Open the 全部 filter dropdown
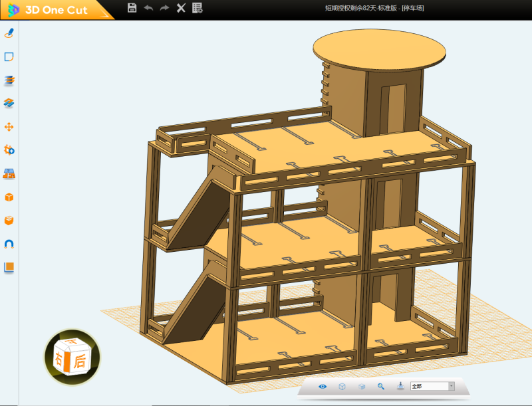Screen dimensions: 532x406 coord(432,386)
